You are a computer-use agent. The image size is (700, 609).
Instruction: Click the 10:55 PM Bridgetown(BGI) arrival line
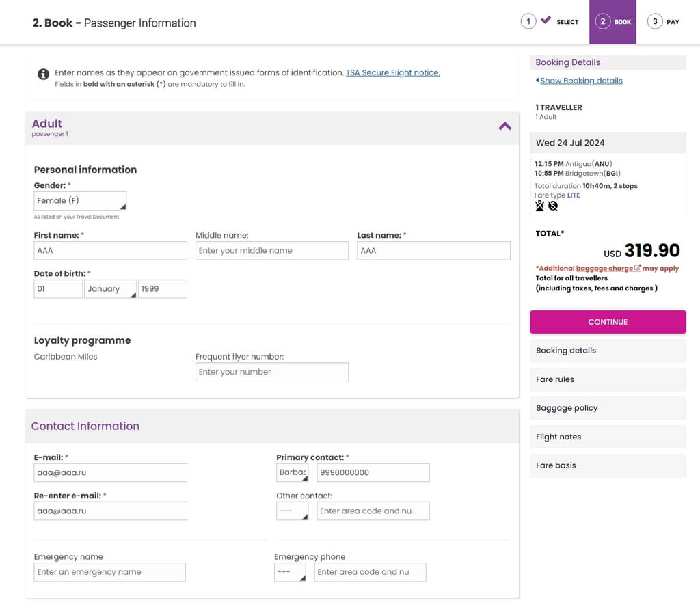(577, 173)
